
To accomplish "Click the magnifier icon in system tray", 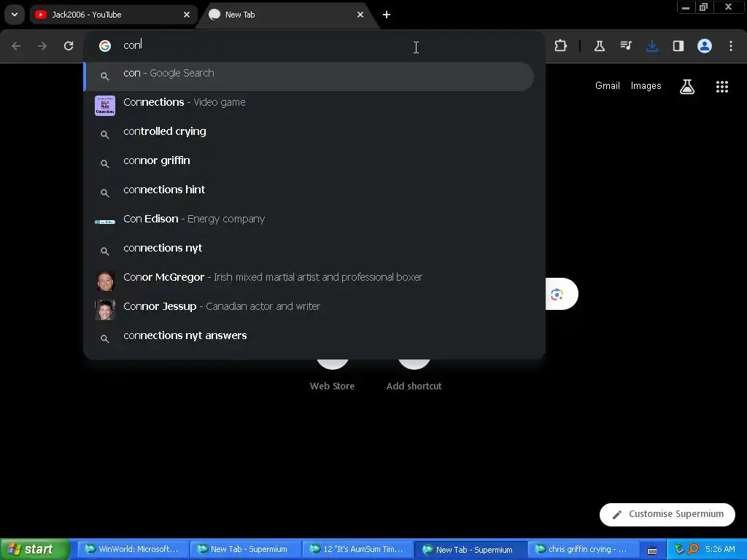I will click(x=693, y=550).
